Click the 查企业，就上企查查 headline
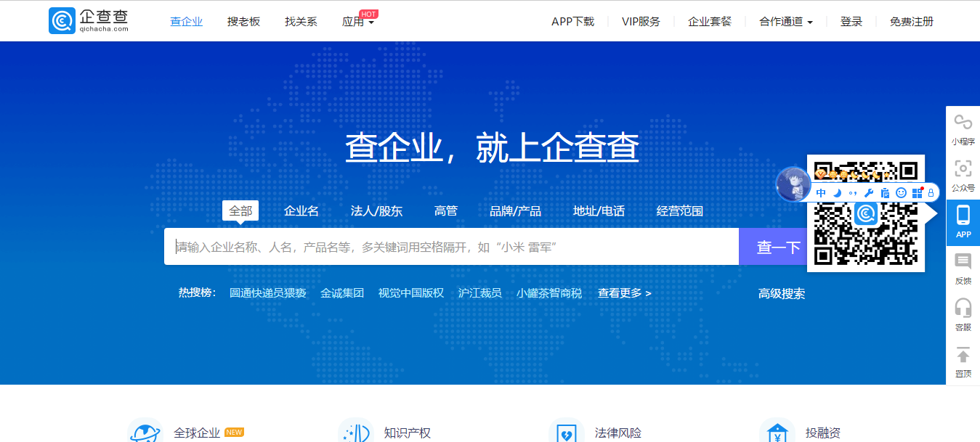The image size is (980, 442). [492, 147]
